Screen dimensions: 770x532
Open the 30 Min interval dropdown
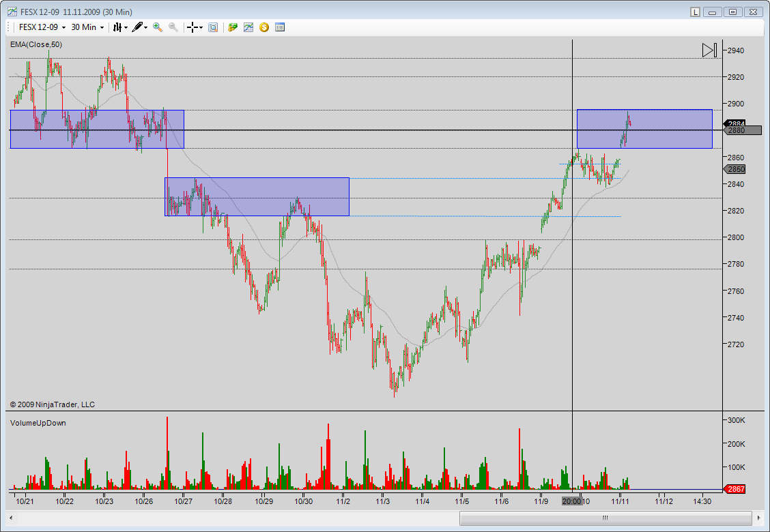pyautogui.click(x=87, y=27)
